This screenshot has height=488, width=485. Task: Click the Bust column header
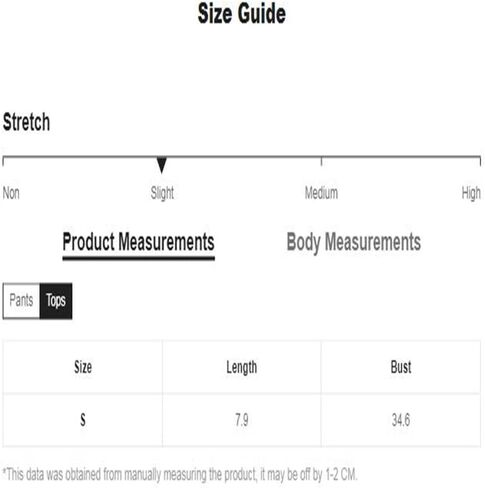coord(401,367)
